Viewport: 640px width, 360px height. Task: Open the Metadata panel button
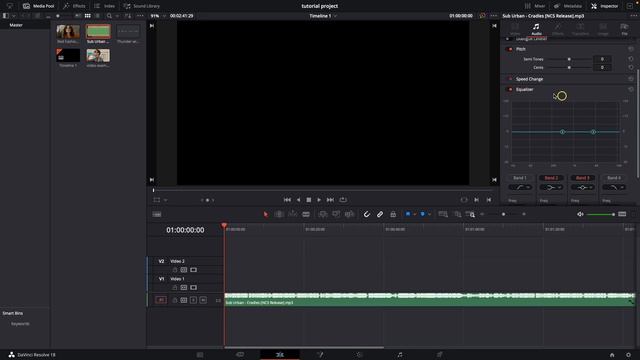click(568, 6)
